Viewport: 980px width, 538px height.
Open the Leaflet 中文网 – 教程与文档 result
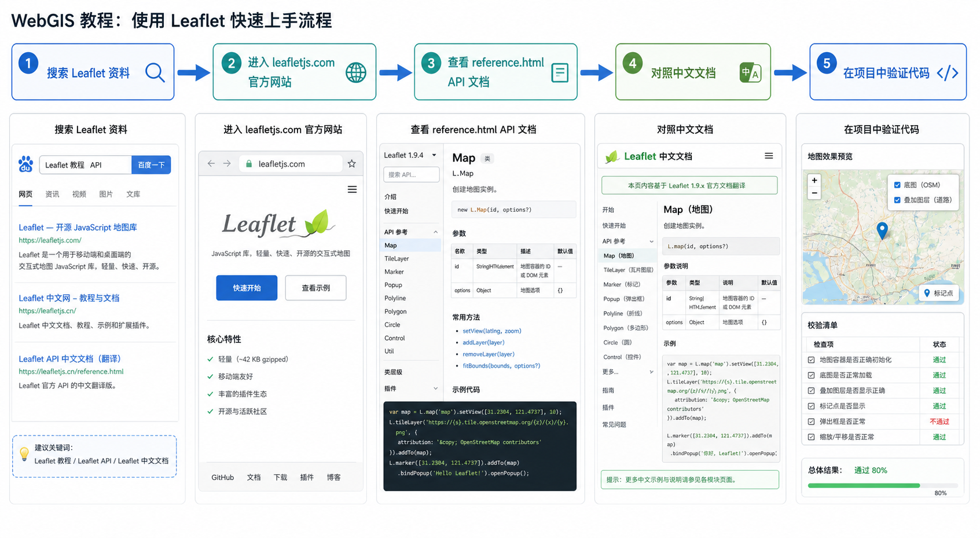[x=69, y=298]
